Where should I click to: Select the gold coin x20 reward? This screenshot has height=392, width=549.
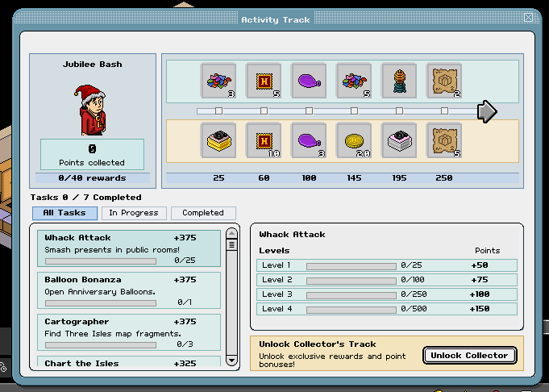[x=354, y=140]
